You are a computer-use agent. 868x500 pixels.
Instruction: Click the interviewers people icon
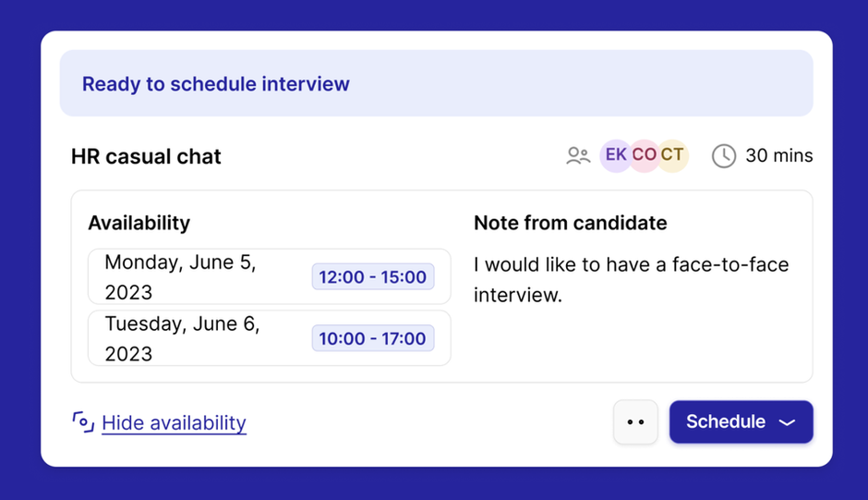click(x=578, y=156)
